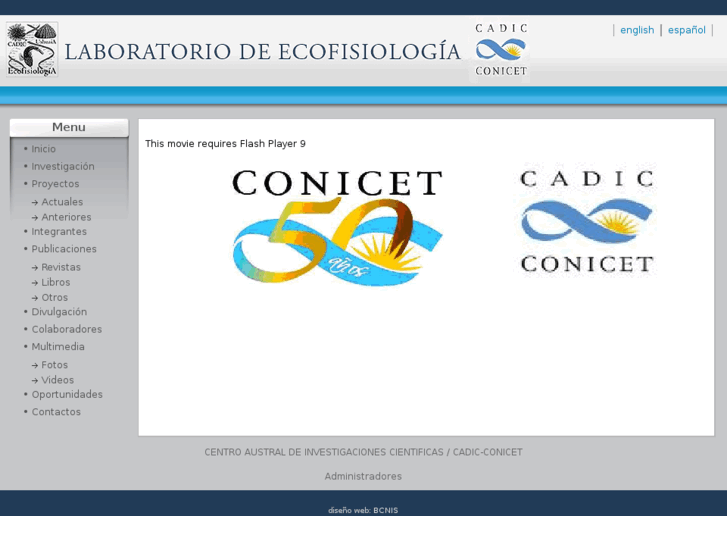Image resolution: width=727 pixels, height=545 pixels.
Task: Open the Divulgación page
Action: click(59, 312)
